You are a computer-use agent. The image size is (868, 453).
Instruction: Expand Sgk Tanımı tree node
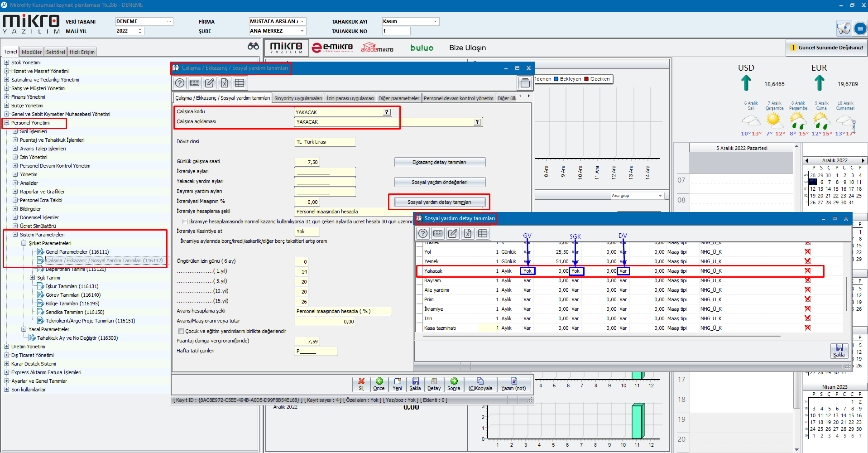click(x=33, y=278)
